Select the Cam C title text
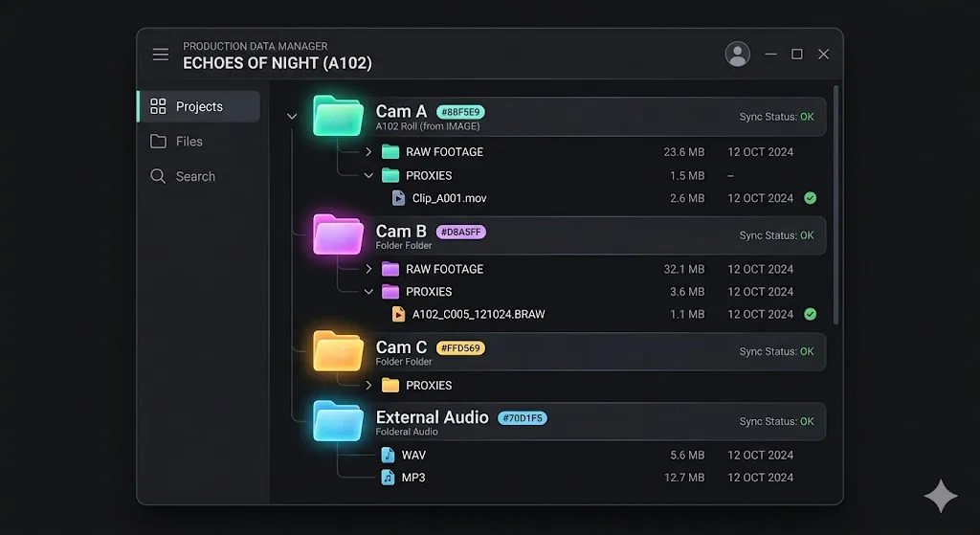Viewport: 980px width, 535px height. tap(401, 347)
